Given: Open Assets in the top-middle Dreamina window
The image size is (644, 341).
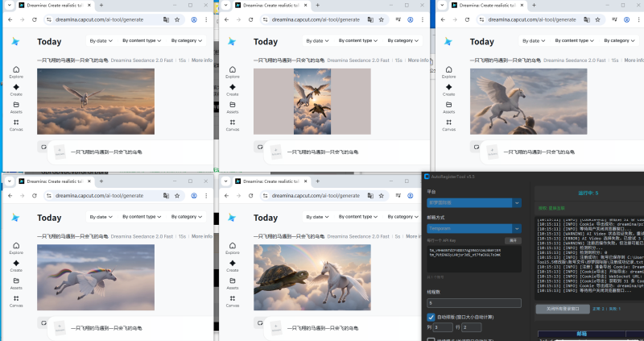Looking at the screenshot, I should [x=233, y=107].
